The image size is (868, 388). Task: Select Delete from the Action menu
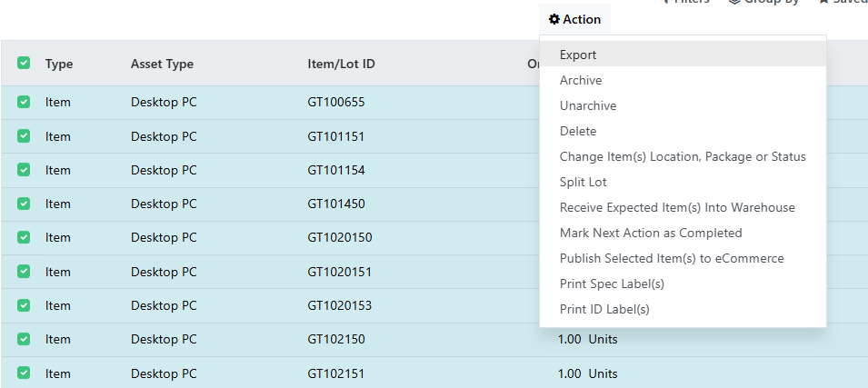(578, 131)
